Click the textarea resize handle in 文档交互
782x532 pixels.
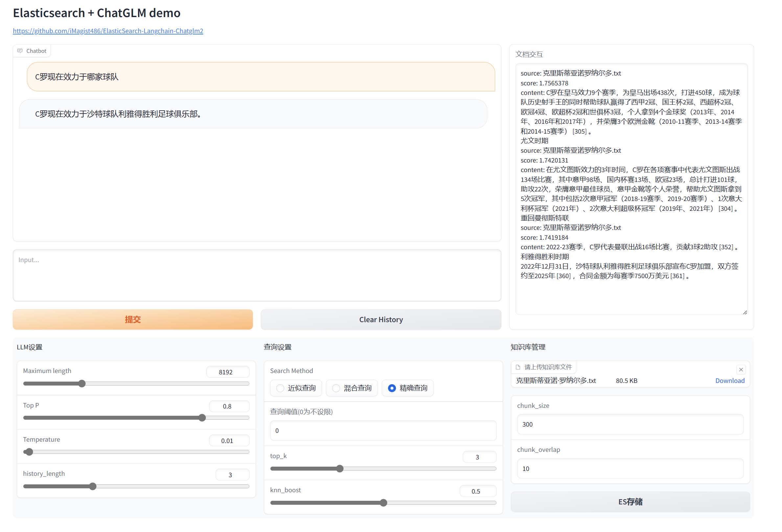745,313
